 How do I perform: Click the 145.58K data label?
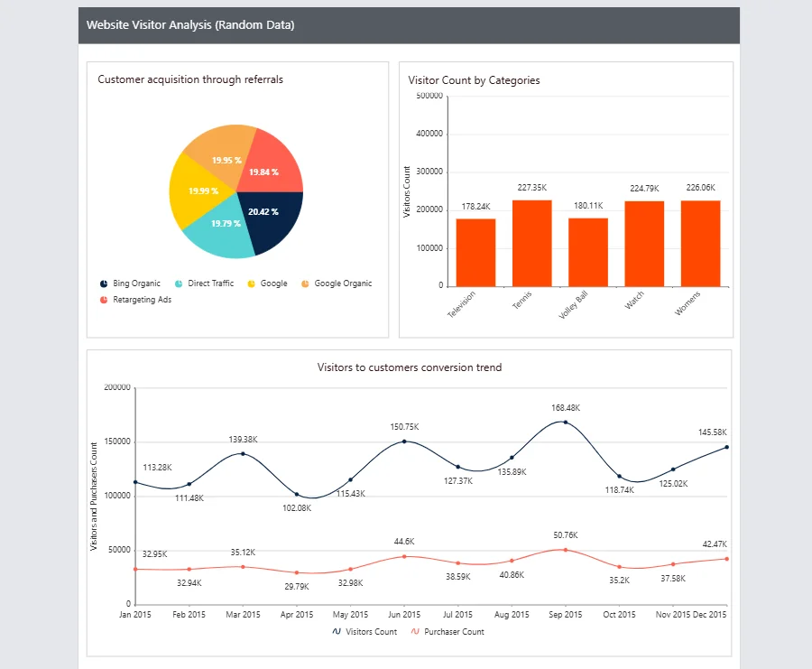pos(712,432)
